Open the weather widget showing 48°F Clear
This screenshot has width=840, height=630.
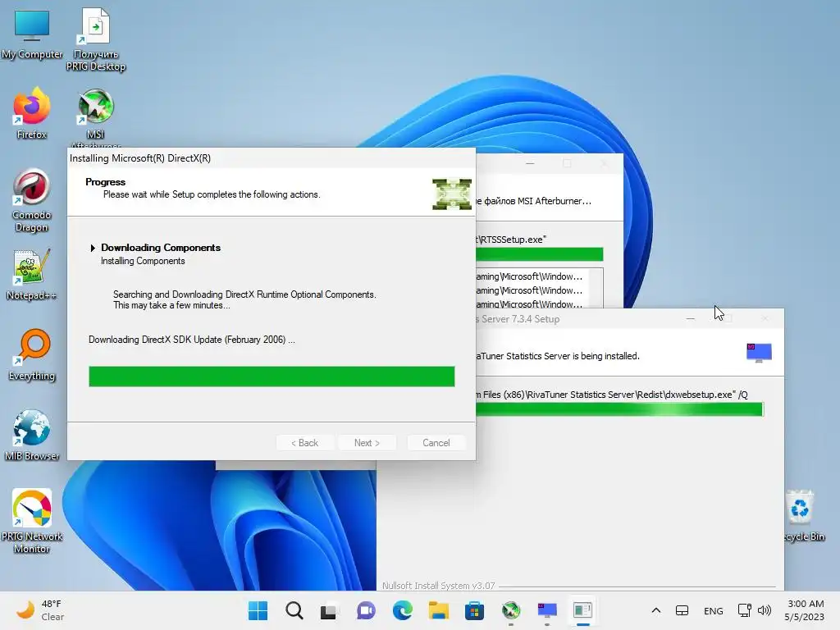pos(39,610)
